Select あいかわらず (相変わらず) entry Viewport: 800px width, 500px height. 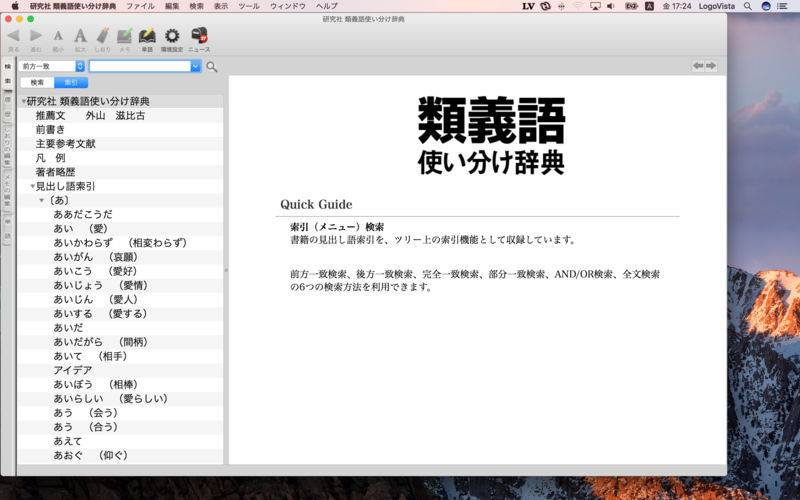[x=120, y=243]
